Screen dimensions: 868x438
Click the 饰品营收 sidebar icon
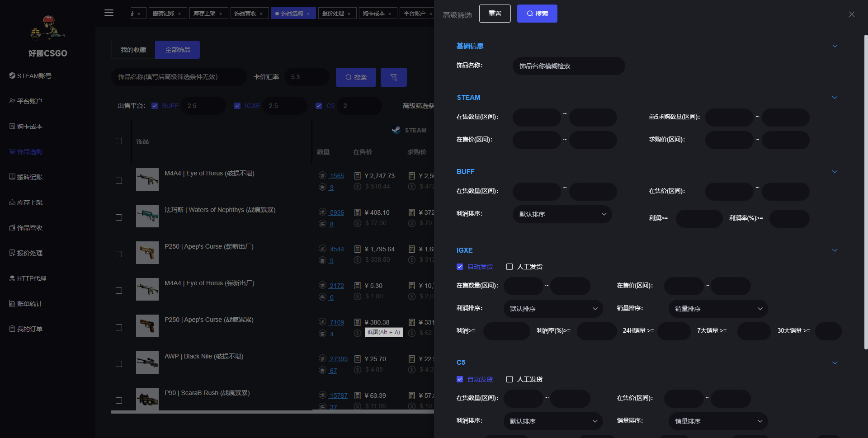point(12,228)
